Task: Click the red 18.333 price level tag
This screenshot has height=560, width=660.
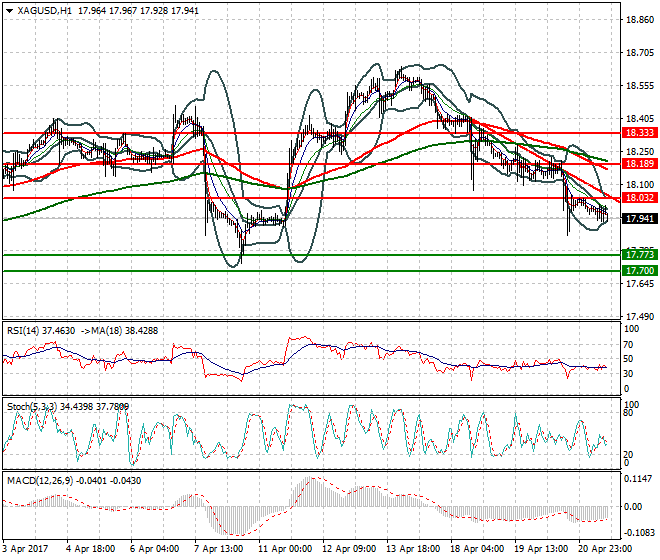Action: 638,132
